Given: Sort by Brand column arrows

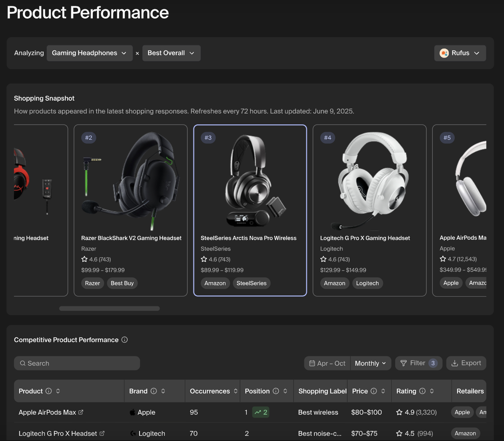Looking at the screenshot, I should pyautogui.click(x=163, y=391).
